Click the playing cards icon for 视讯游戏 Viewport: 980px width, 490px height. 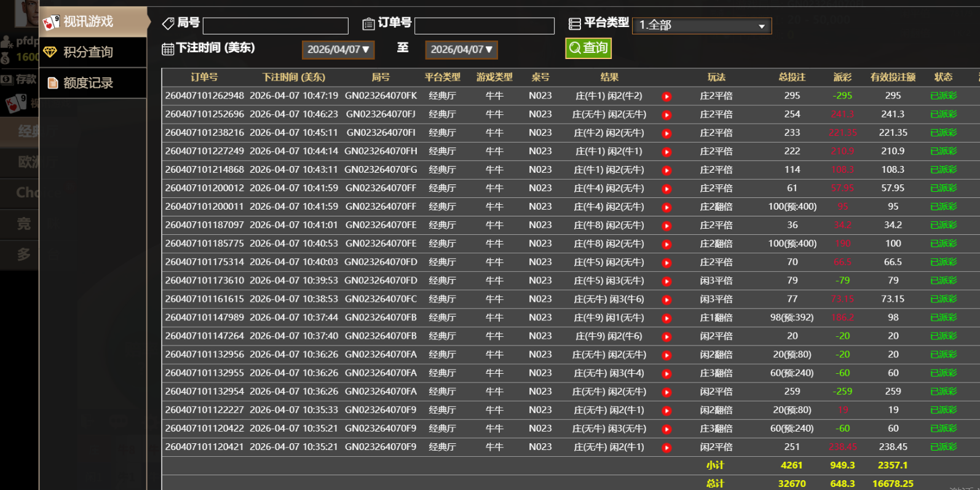(x=51, y=23)
